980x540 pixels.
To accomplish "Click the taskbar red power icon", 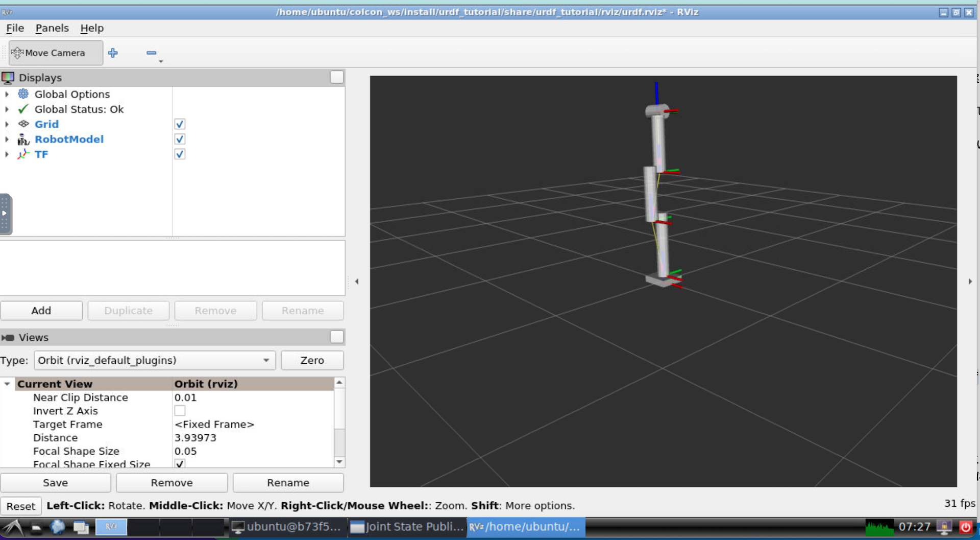I will coord(966,527).
